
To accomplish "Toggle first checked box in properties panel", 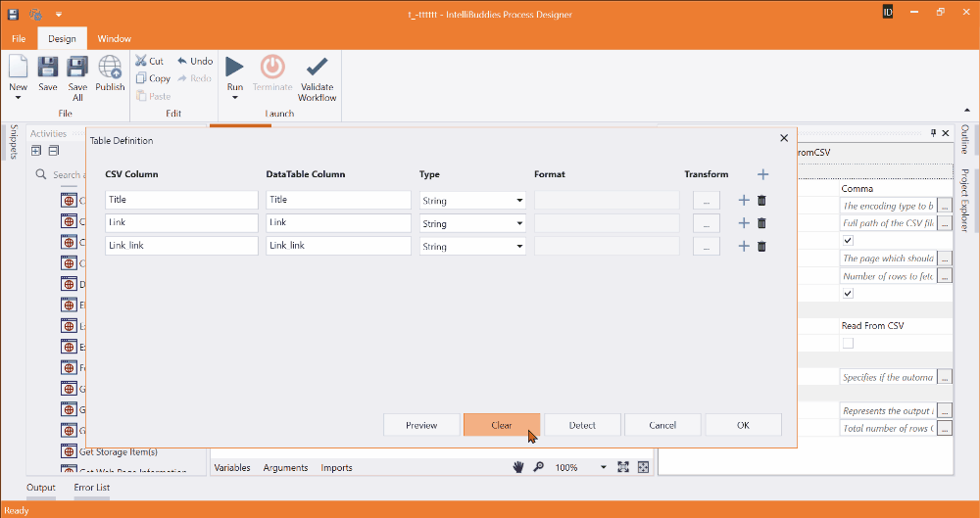I will click(x=848, y=240).
